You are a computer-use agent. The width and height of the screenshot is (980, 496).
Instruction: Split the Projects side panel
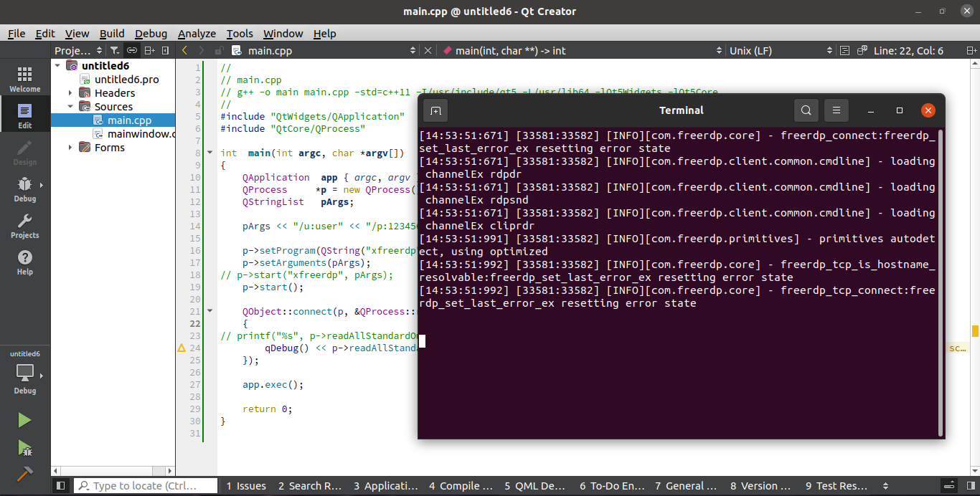(149, 51)
